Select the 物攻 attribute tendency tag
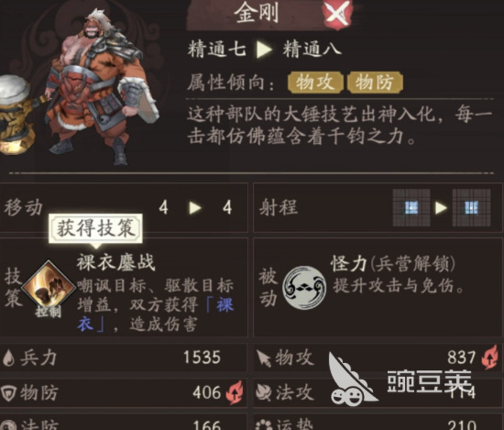The width and height of the screenshot is (504, 430). click(315, 83)
